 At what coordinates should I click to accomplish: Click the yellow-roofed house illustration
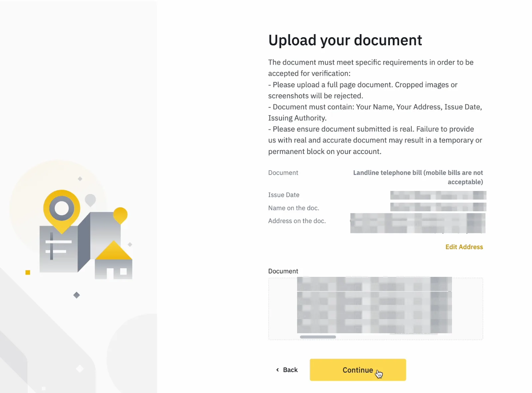(114, 260)
